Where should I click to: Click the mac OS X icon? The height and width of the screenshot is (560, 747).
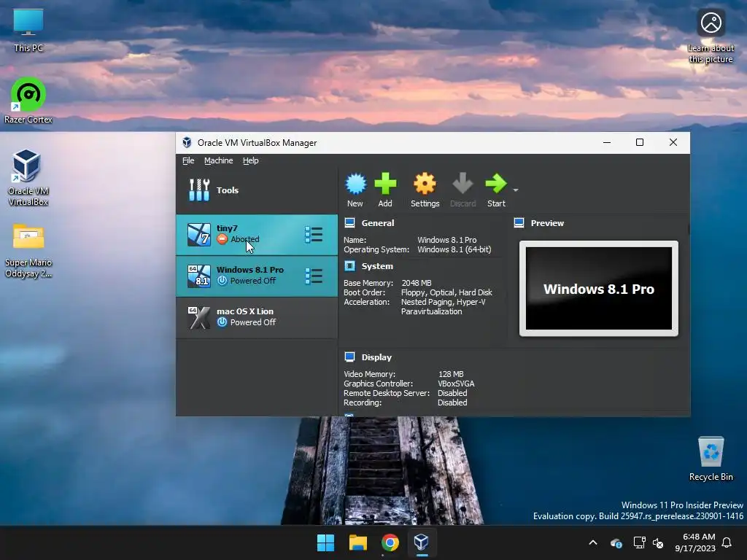coord(198,318)
